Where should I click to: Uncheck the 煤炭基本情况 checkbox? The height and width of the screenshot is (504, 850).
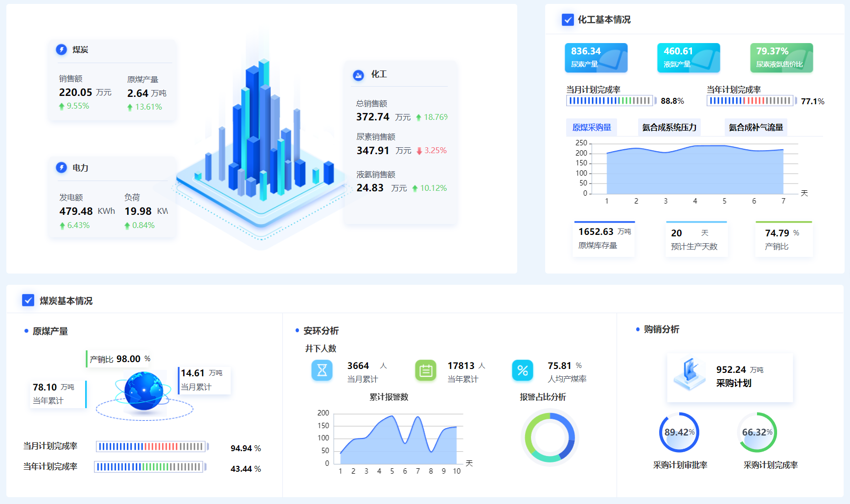[x=28, y=301]
